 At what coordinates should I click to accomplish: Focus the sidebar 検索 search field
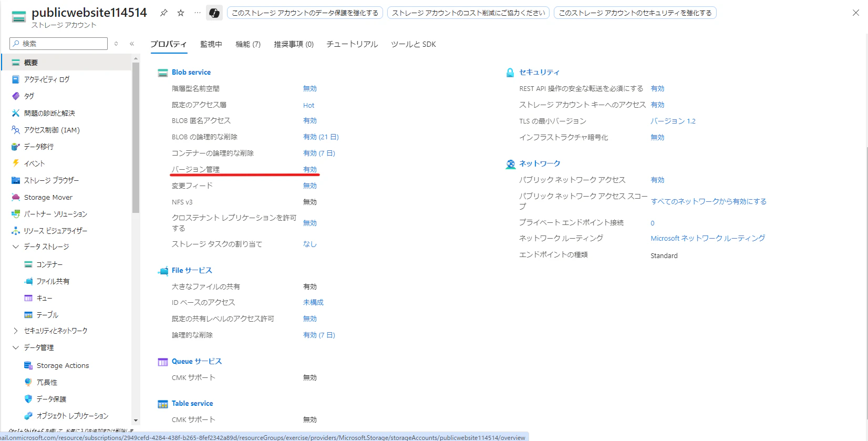coord(58,44)
